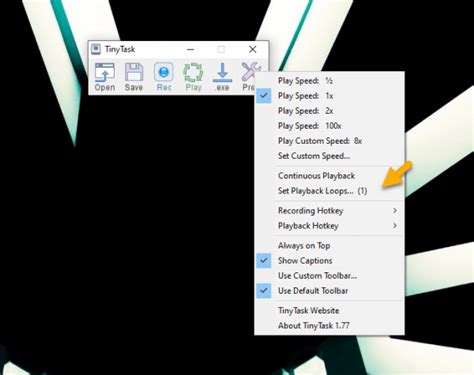
Task: Minimize the TinyTask window
Action: [190, 49]
